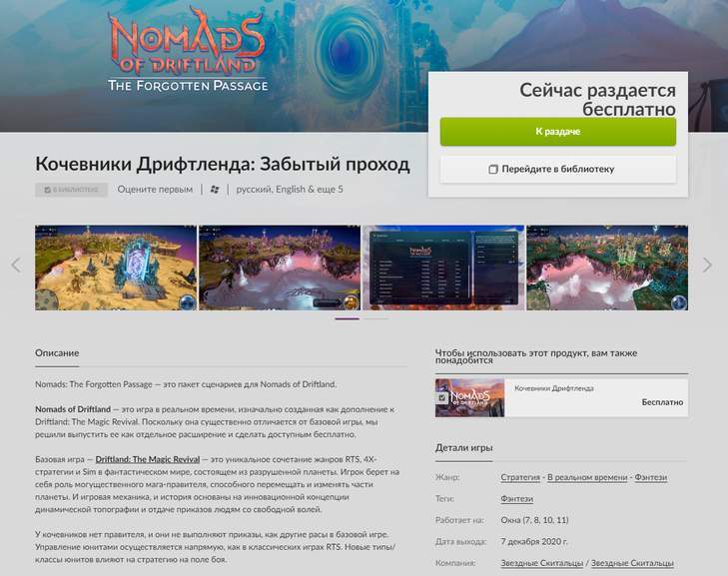Screen dimensions: 728x576
Task: Open 'Перейдите в библиотеку' button
Action: pyautogui.click(x=558, y=170)
